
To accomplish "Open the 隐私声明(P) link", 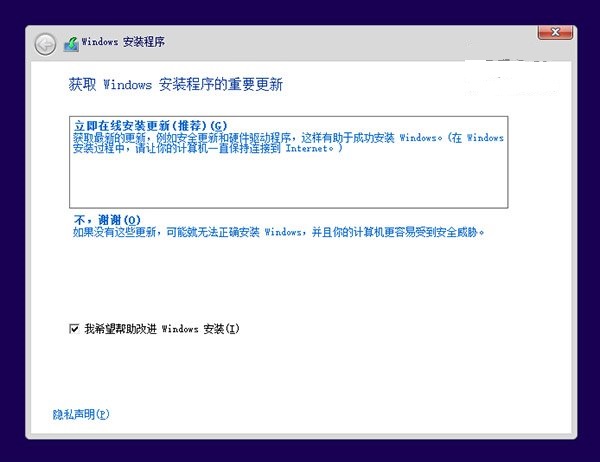I will tap(80, 413).
